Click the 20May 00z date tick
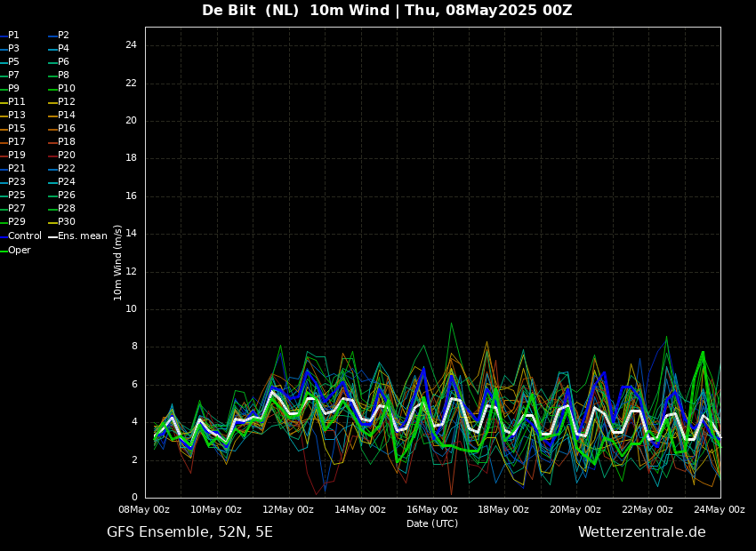Screen dimensions: 756x551 575,509
